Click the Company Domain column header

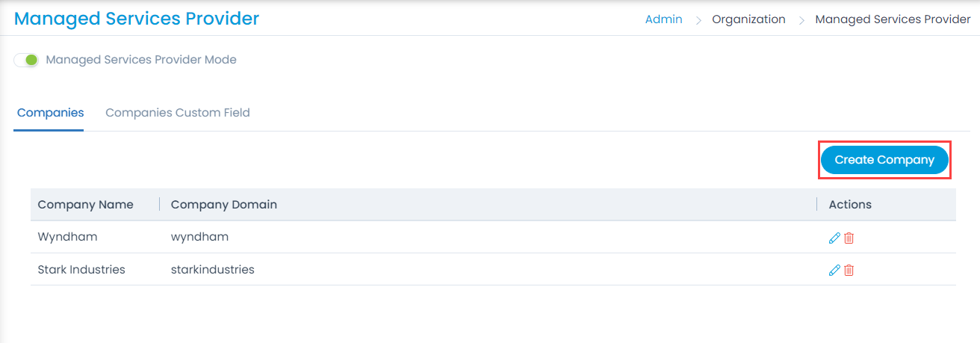point(223,204)
